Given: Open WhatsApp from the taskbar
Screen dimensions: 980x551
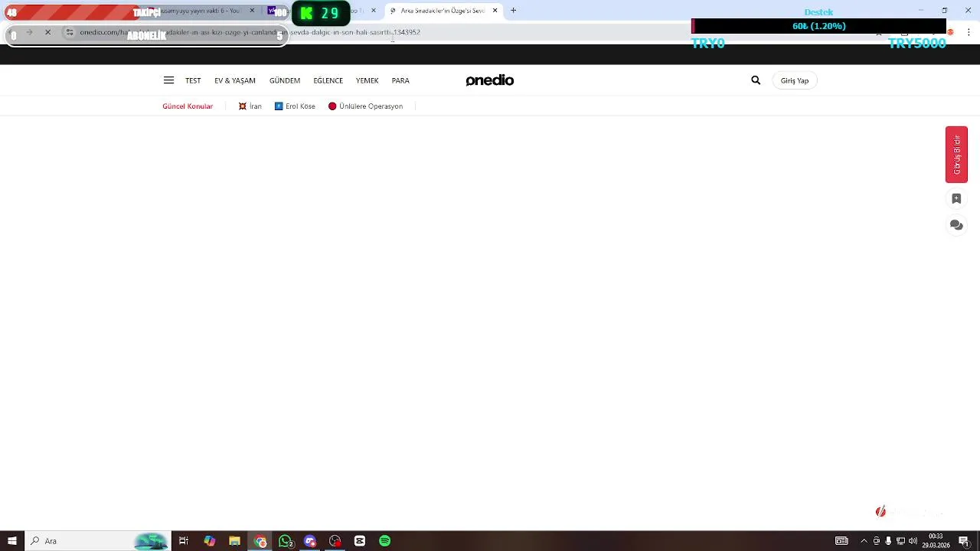Looking at the screenshot, I should [286, 541].
